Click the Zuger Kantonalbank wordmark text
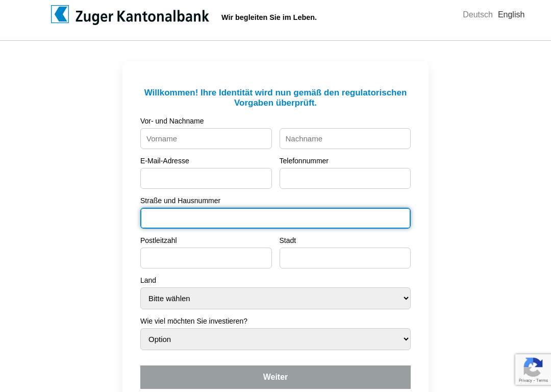 coord(142,16)
